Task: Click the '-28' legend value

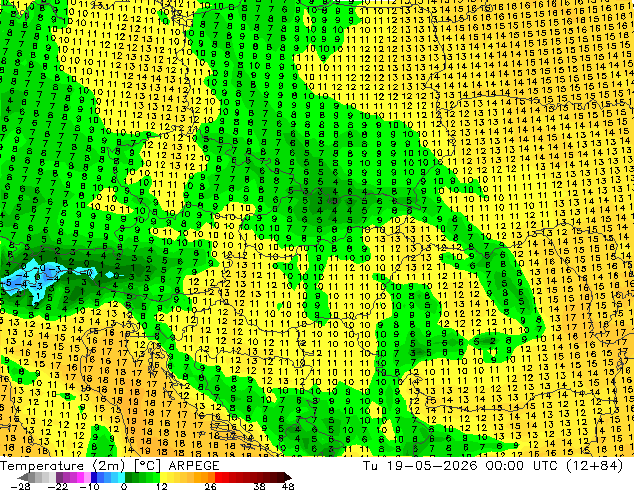Action: click(x=21, y=486)
